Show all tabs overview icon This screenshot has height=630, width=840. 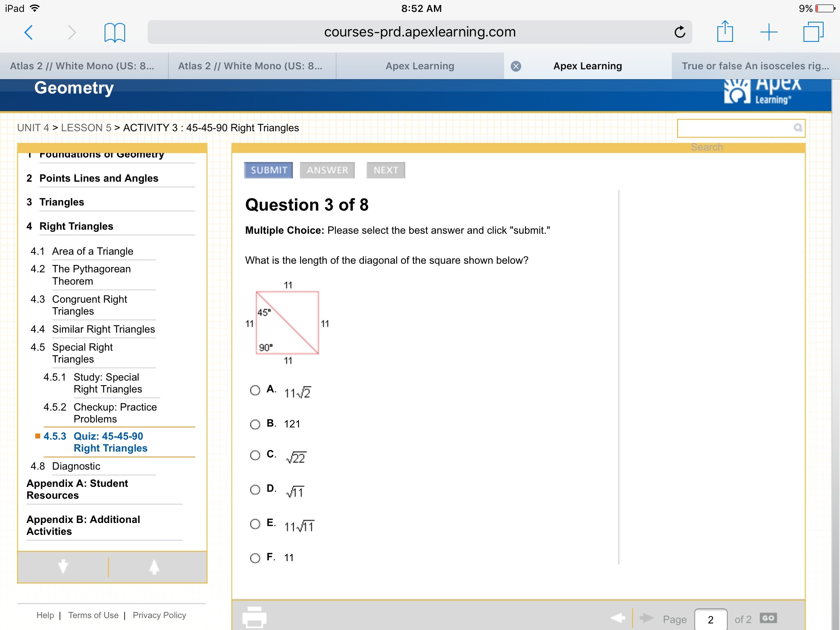coord(813,32)
